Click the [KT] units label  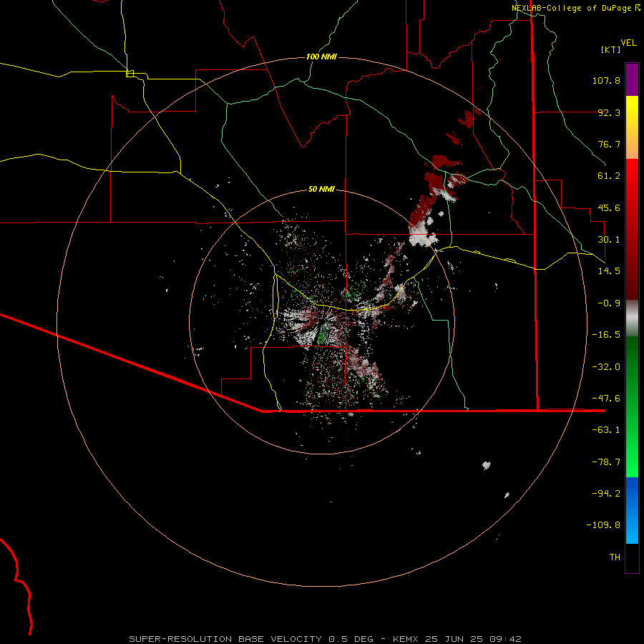(611, 49)
